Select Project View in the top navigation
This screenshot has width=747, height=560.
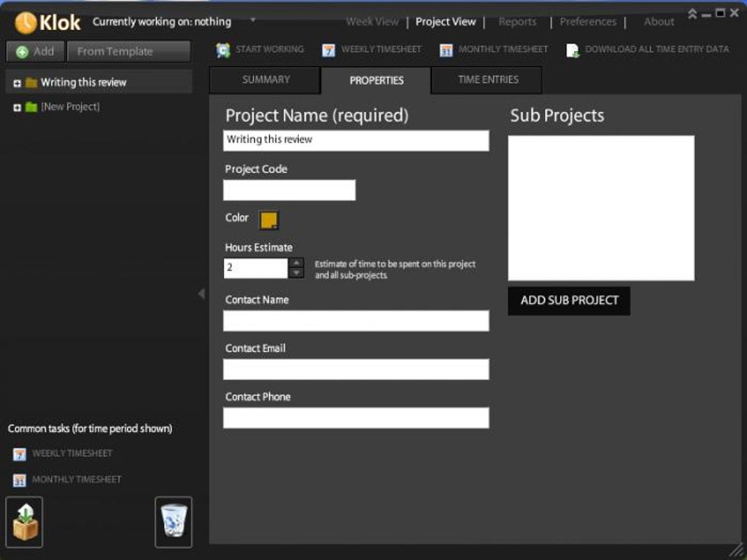click(x=445, y=21)
